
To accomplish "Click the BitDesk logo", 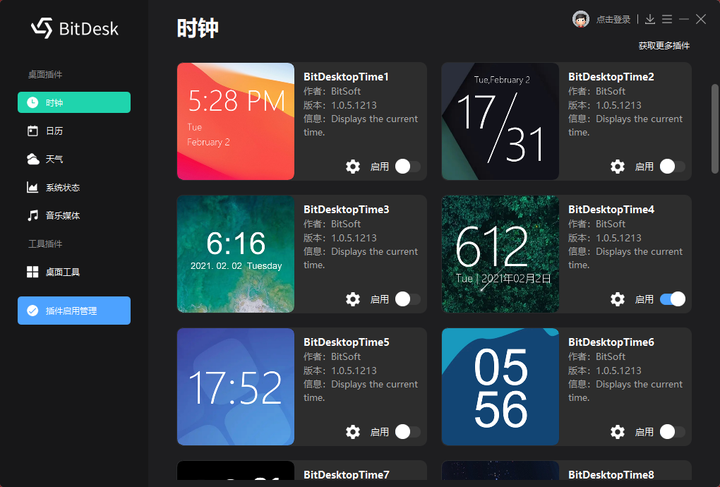I will [75, 28].
